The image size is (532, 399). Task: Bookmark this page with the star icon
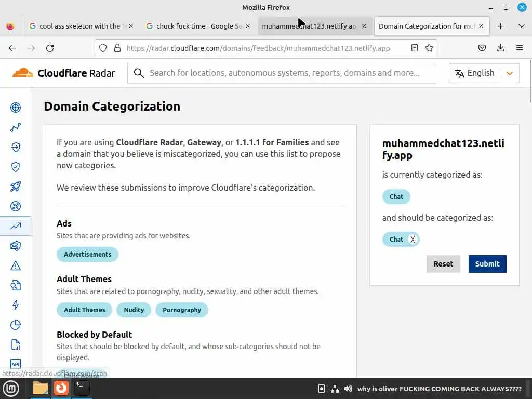[x=429, y=48]
